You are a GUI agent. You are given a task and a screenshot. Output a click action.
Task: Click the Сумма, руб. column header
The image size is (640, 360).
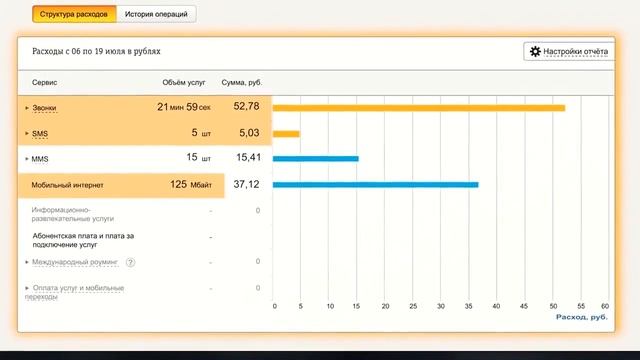(x=242, y=82)
